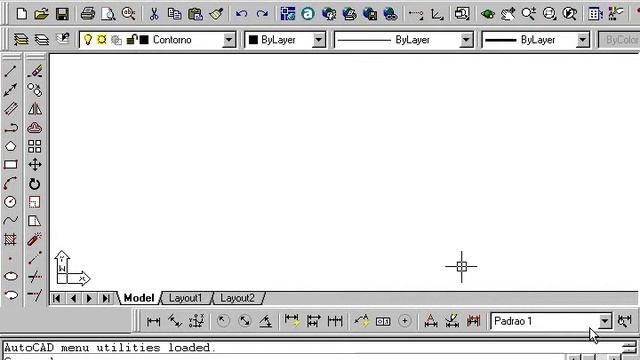Click the Angular Dimension icon
The image size is (640, 360).
(266, 322)
